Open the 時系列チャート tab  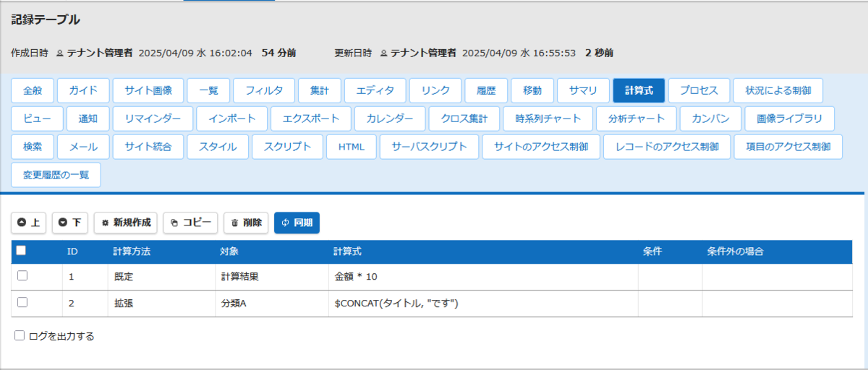tap(548, 118)
